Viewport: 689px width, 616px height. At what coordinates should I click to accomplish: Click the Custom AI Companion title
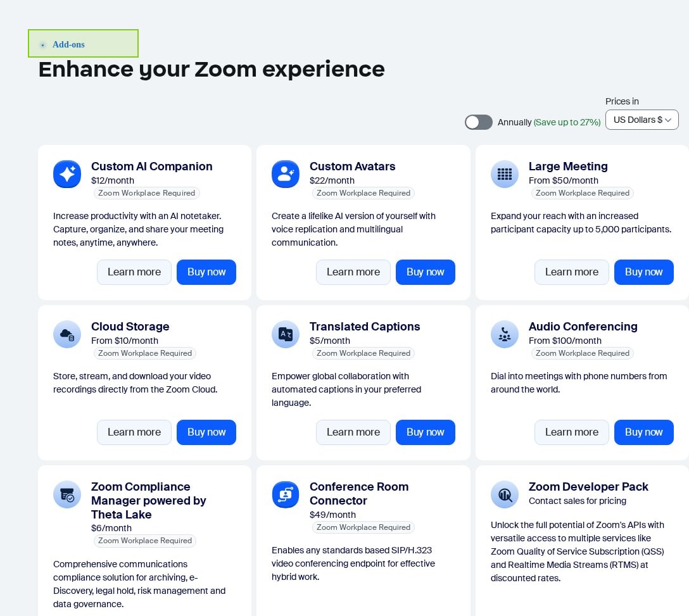151,167
